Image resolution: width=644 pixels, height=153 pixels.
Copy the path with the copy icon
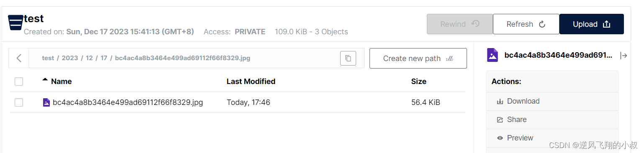(x=348, y=59)
